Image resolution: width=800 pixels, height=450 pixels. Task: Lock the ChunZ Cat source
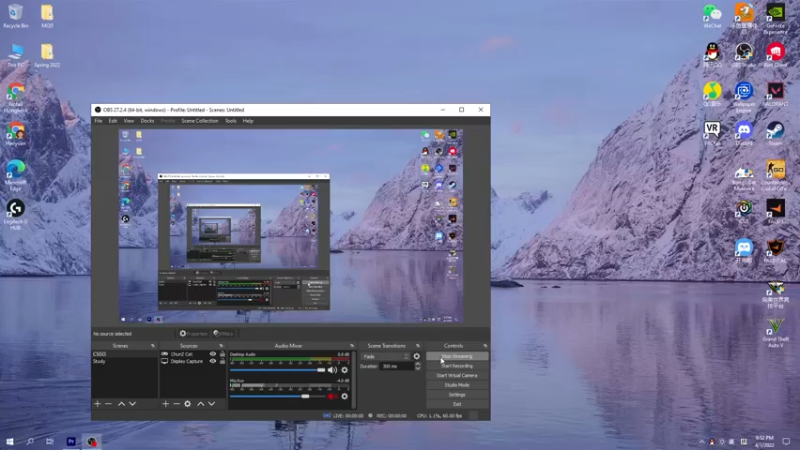click(x=222, y=354)
